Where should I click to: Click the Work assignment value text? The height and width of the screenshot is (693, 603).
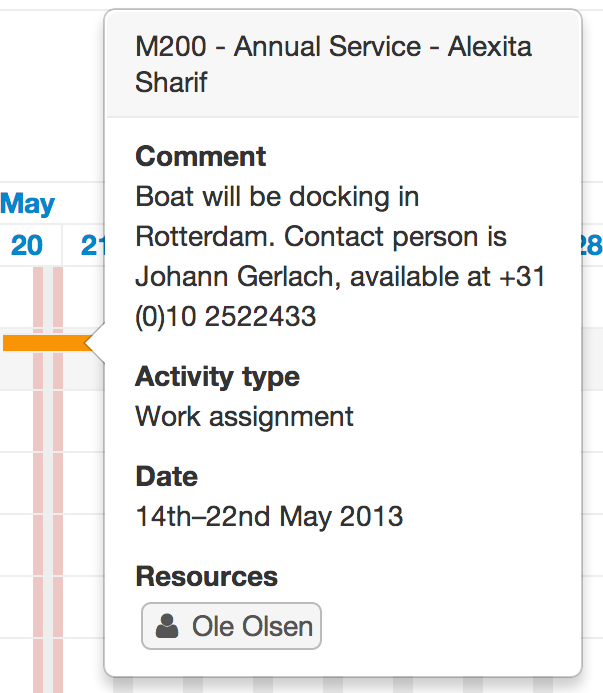point(244,416)
